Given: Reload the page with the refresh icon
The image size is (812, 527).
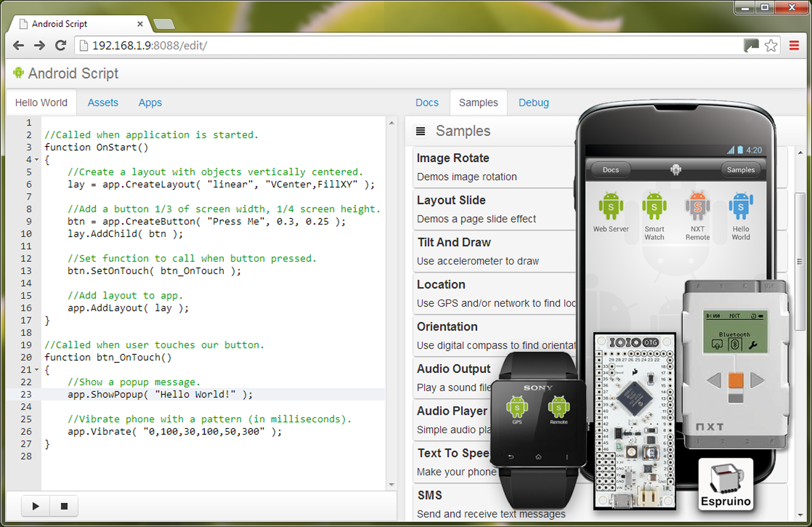Looking at the screenshot, I should pos(61,45).
